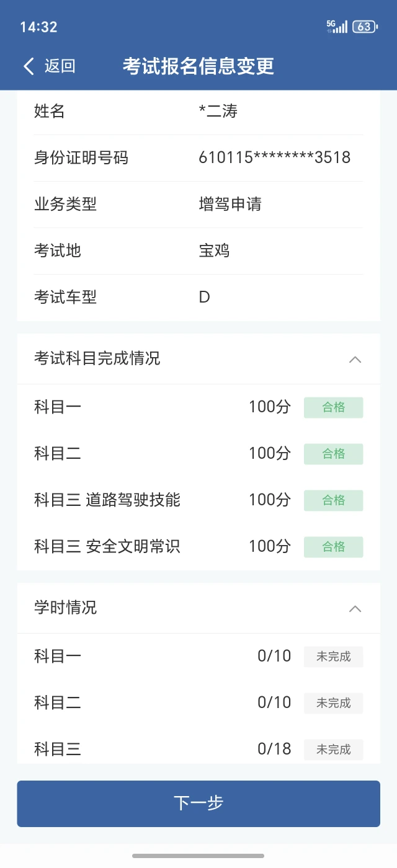Select the 考试地 宝鸡 row

click(x=198, y=251)
